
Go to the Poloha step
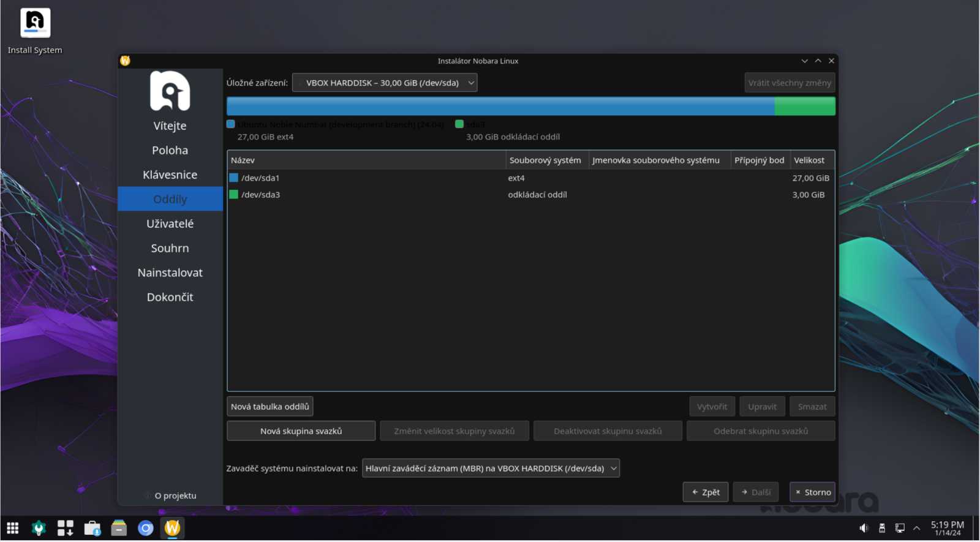(170, 150)
